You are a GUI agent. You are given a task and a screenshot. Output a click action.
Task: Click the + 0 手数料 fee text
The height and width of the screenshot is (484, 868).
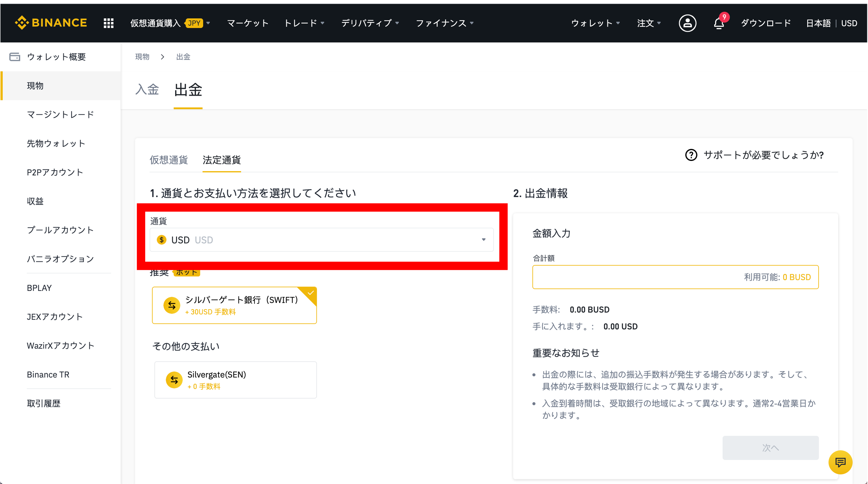point(204,386)
